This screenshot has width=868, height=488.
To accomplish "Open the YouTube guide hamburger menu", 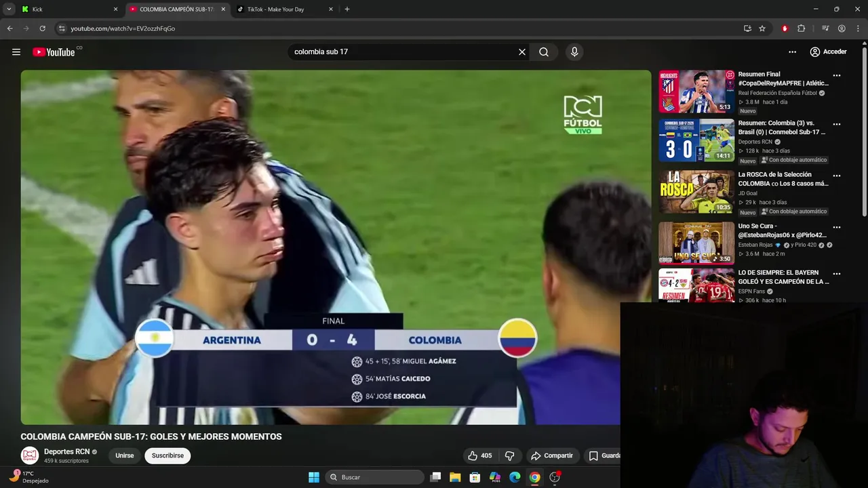I will 16,52.
